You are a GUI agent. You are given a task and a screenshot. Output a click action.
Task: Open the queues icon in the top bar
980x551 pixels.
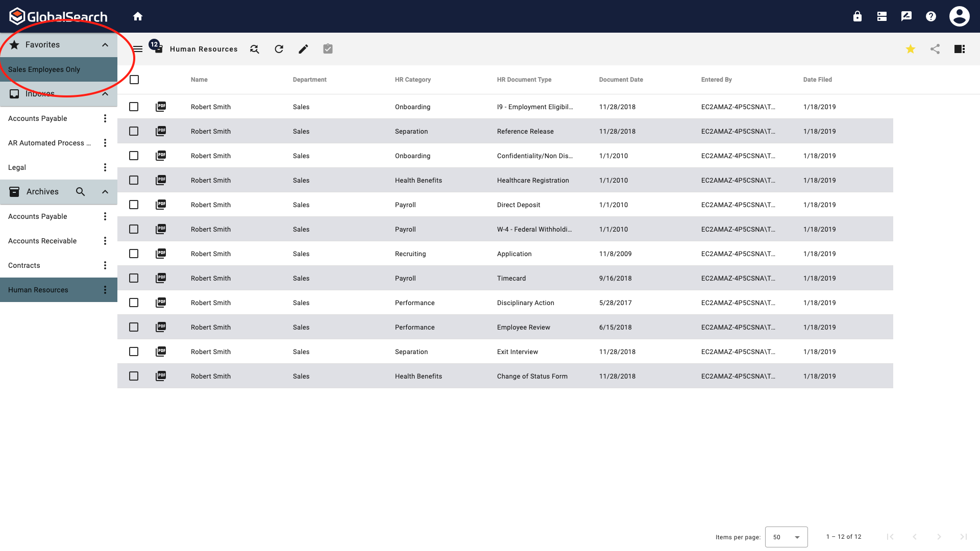click(x=881, y=16)
